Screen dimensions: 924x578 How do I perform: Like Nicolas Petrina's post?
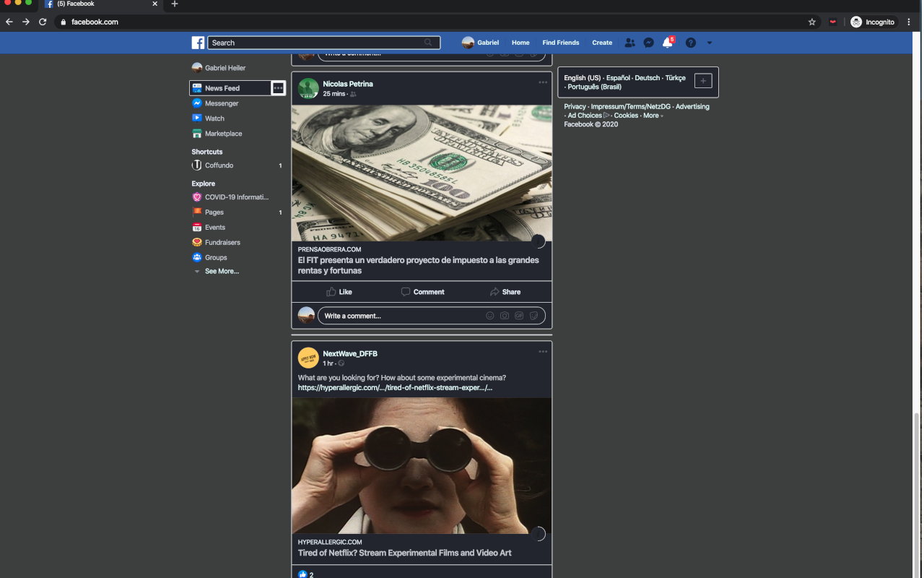click(339, 292)
